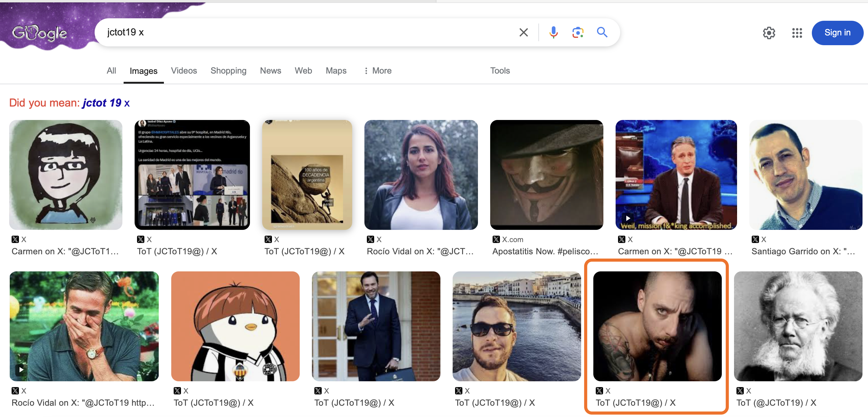Click the 'X.com' source label
The width and height of the screenshot is (868, 417).
point(512,239)
